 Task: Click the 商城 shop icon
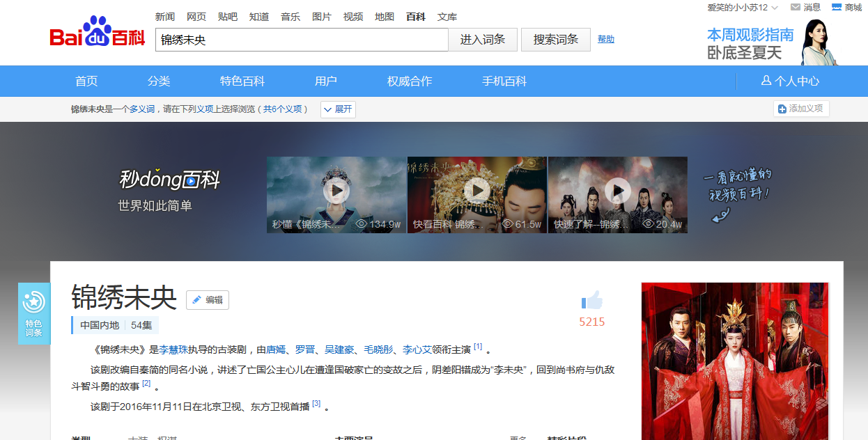click(837, 7)
